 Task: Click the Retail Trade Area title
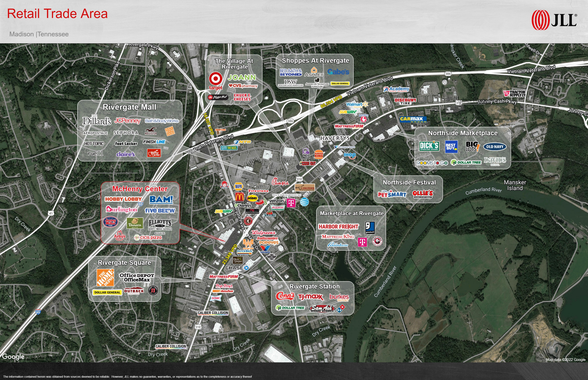pos(57,14)
